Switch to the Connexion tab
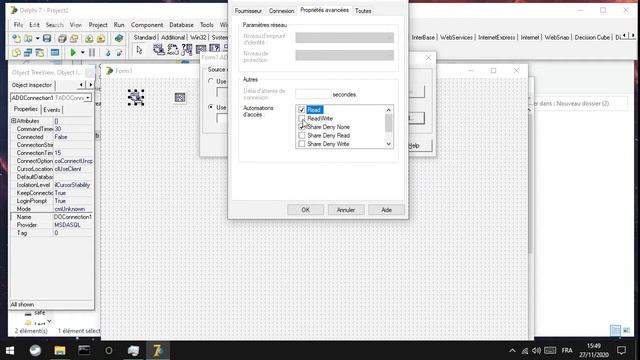The height and width of the screenshot is (360, 640). pyautogui.click(x=281, y=11)
